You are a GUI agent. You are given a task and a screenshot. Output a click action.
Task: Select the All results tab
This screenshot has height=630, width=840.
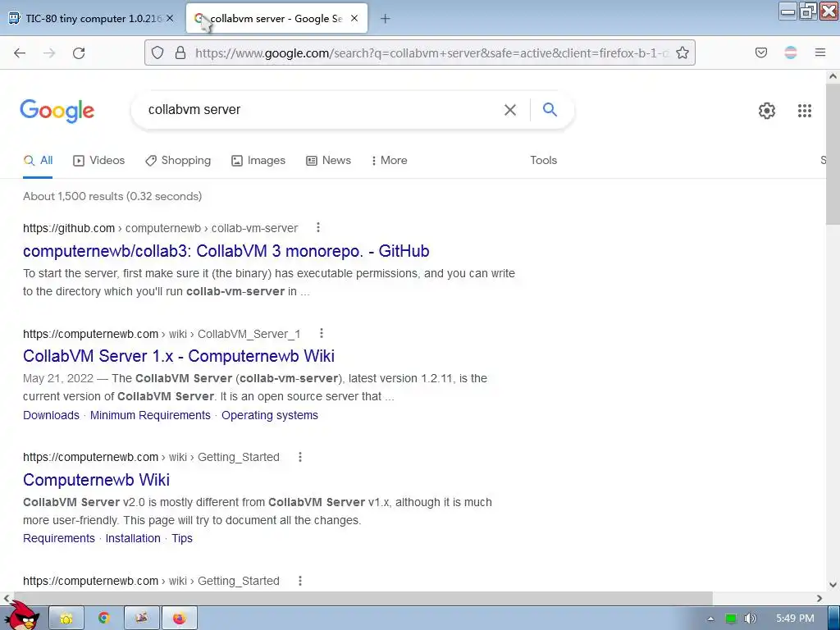point(38,160)
